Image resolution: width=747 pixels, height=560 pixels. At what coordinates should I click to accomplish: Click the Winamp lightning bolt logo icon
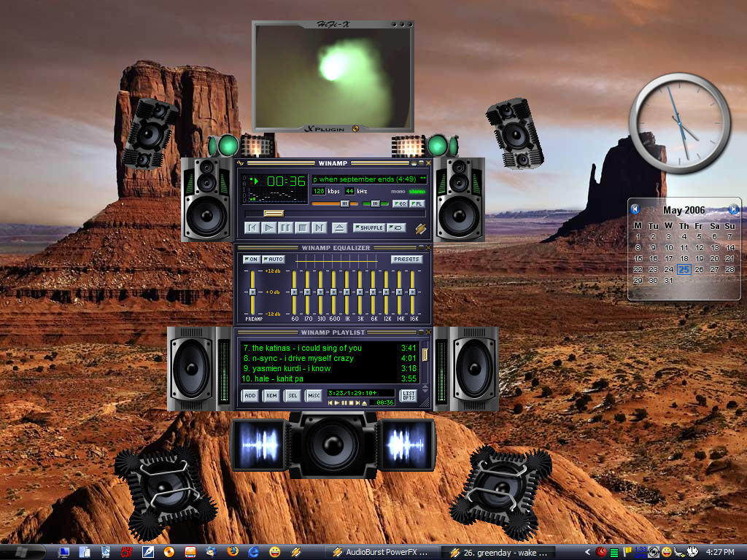pos(419,228)
